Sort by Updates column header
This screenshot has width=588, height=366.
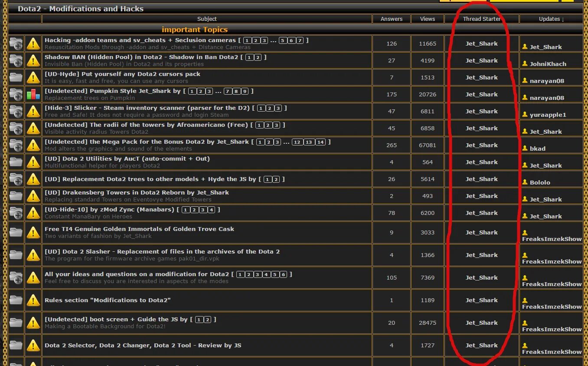click(552, 19)
